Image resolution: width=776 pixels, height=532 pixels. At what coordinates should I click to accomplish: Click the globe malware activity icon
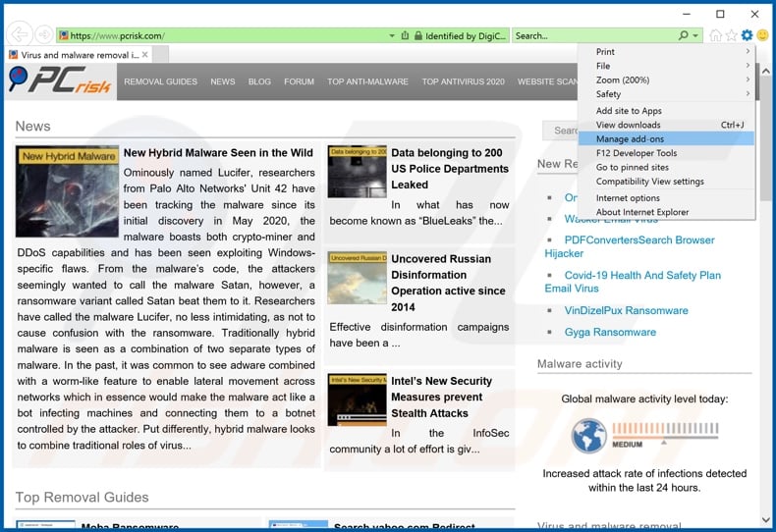pyautogui.click(x=589, y=436)
